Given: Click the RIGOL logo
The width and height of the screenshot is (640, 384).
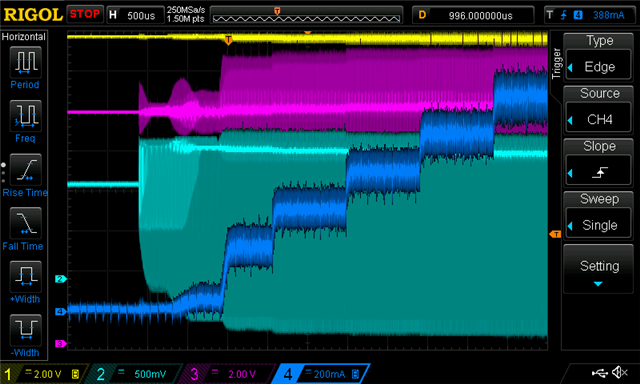Looking at the screenshot, I should (x=33, y=15).
